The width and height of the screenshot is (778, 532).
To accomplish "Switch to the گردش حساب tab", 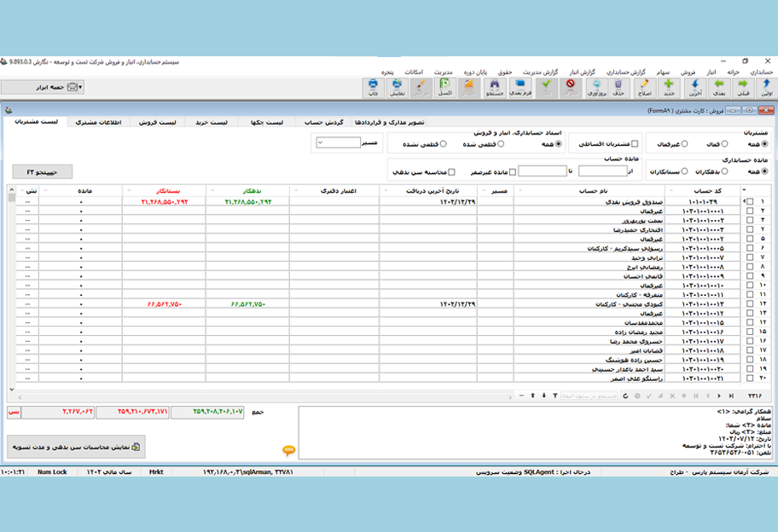I will [x=324, y=123].
